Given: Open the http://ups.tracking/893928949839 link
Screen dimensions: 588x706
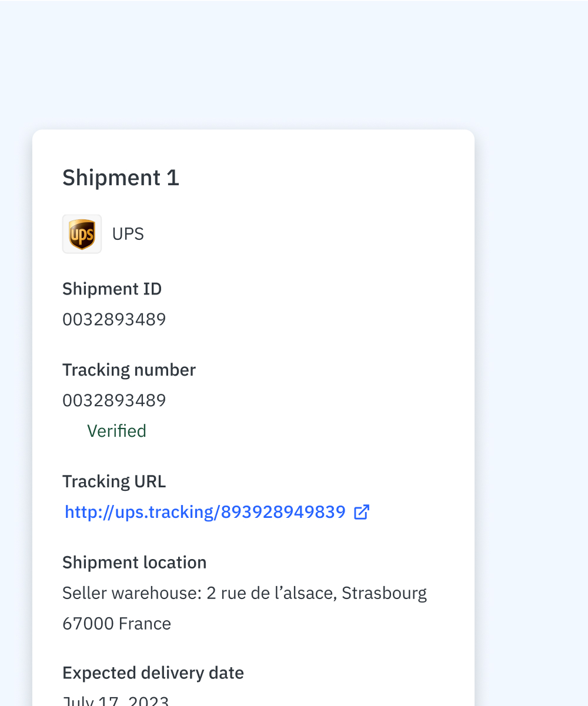Looking at the screenshot, I should (205, 512).
